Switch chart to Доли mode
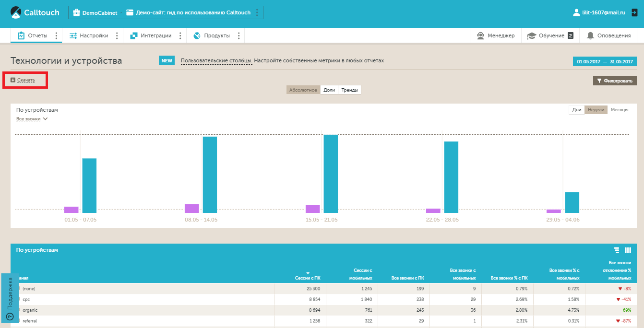This screenshot has height=328, width=644. (329, 90)
